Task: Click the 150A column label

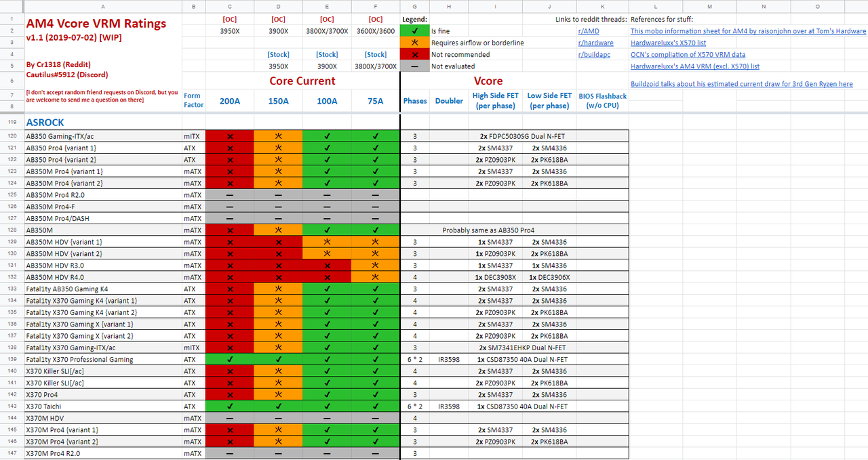Action: (278, 101)
